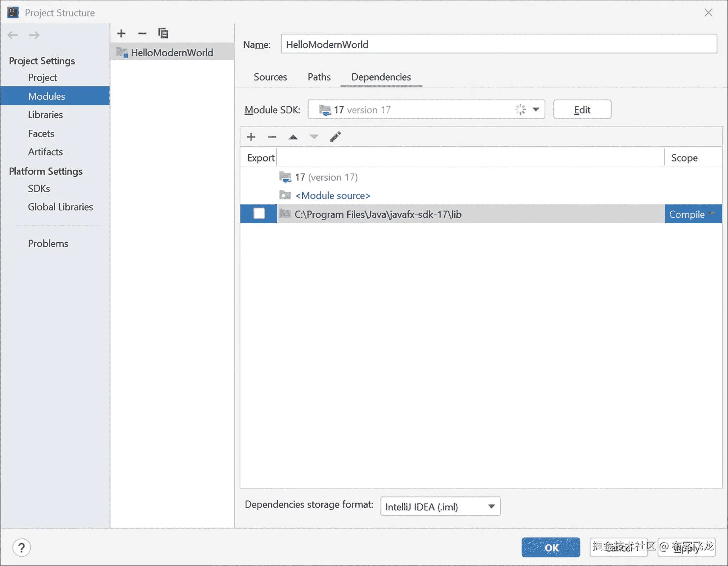The height and width of the screenshot is (566, 728).
Task: Add a dependency with the plus icon
Action: point(251,137)
